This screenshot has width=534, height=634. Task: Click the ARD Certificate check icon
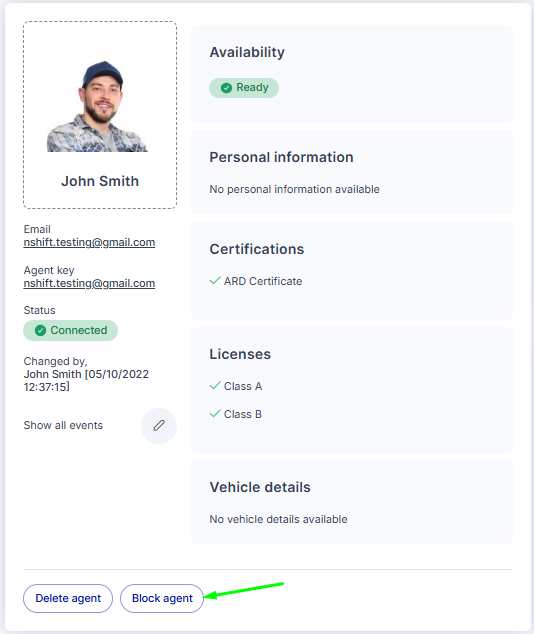[215, 281]
